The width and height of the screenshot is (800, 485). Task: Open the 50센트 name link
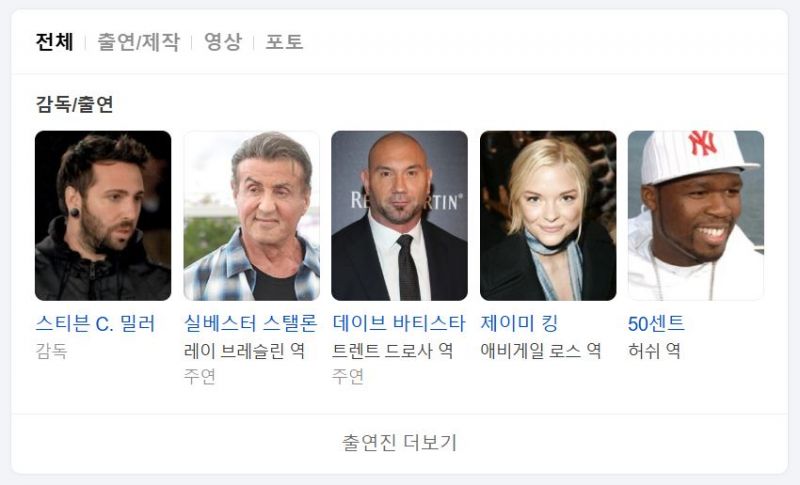pyautogui.click(x=656, y=323)
